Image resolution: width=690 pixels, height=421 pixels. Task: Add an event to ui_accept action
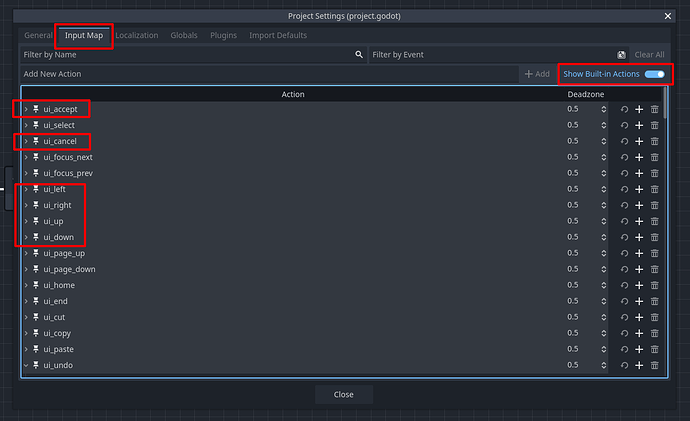[639, 109]
